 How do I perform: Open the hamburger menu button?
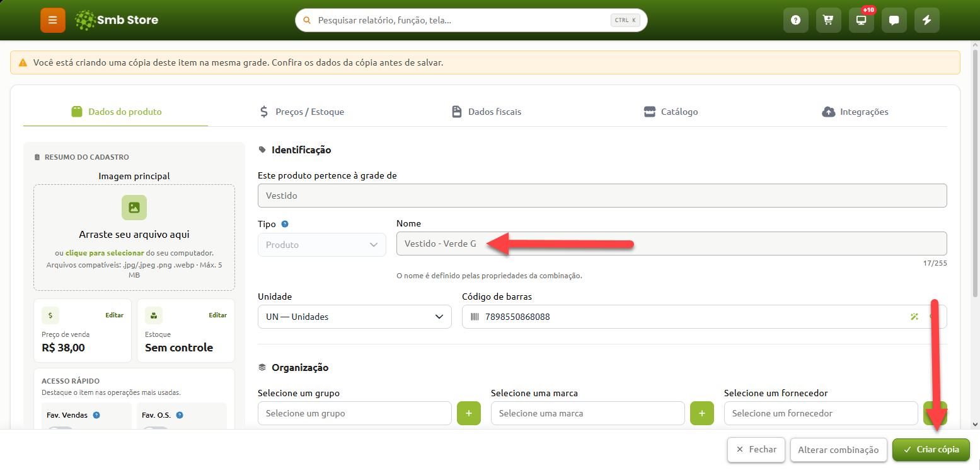point(53,20)
